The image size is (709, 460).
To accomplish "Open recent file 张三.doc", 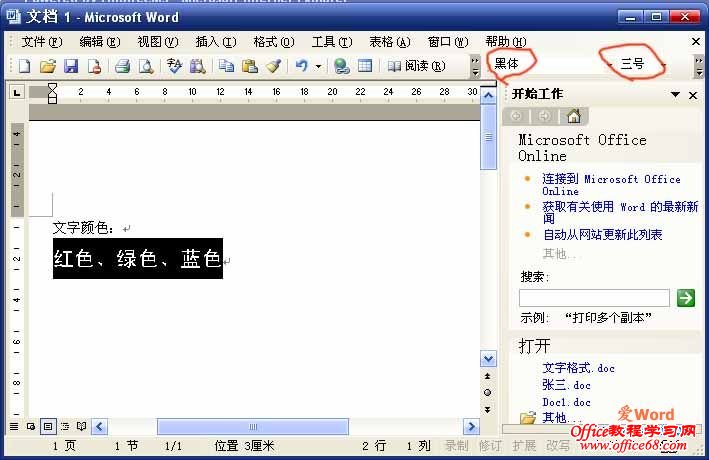I will [566, 385].
